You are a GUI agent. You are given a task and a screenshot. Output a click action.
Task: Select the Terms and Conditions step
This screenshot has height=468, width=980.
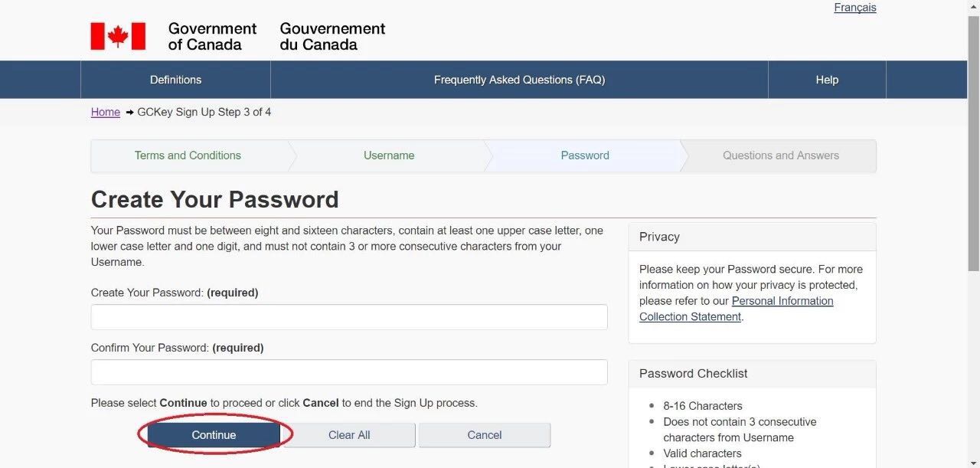[188, 155]
